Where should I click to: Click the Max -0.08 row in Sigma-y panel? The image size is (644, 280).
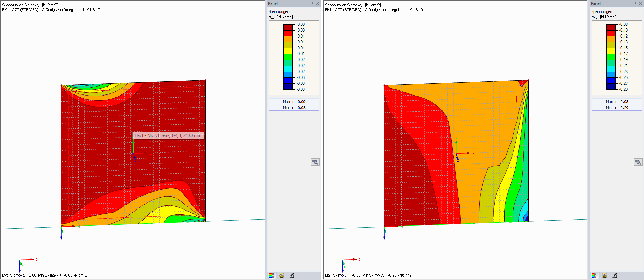point(617,102)
